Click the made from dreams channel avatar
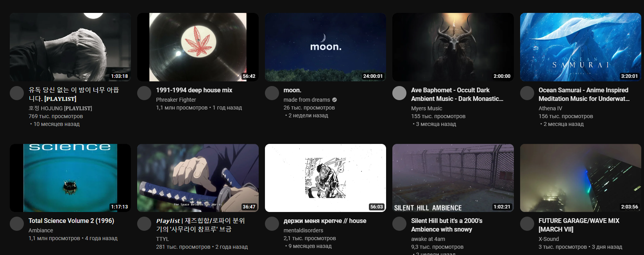This screenshot has height=255, width=644. pos(272,93)
